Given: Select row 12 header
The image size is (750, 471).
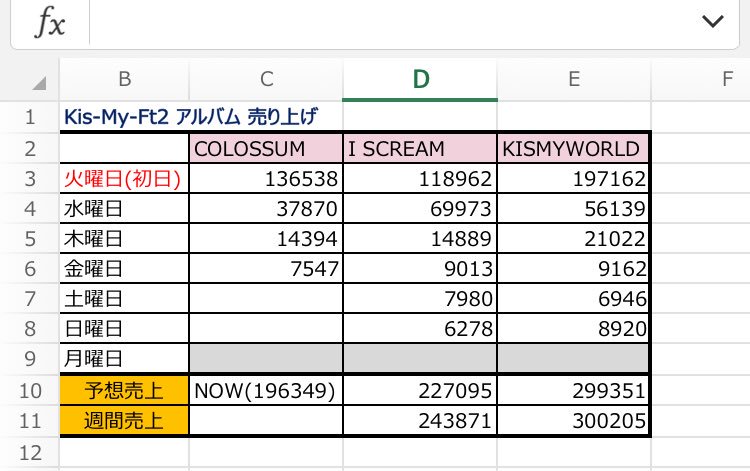Looking at the screenshot, I should click(30, 453).
